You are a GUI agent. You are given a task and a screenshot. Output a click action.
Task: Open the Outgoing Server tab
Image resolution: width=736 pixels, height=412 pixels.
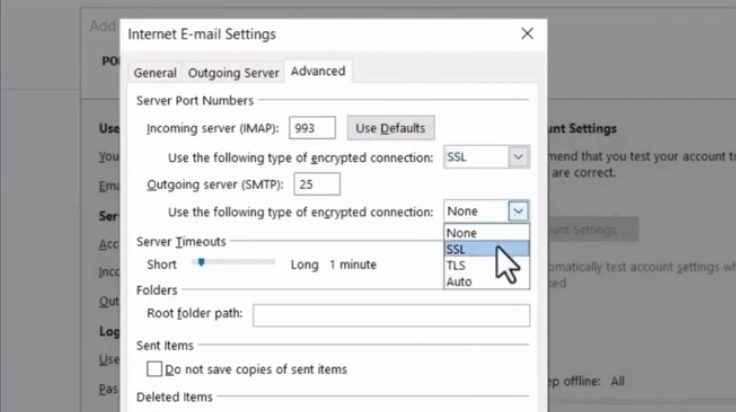tap(233, 73)
